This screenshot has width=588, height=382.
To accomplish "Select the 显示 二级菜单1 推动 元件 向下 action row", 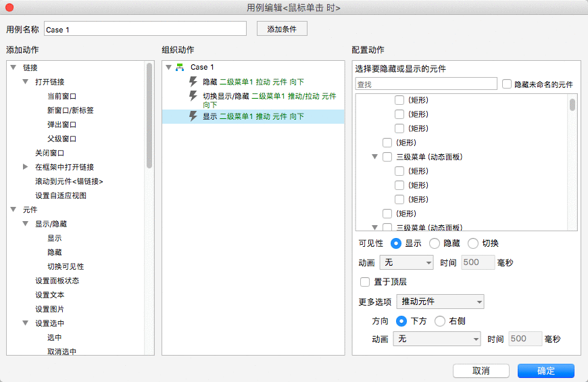I will pos(253,116).
